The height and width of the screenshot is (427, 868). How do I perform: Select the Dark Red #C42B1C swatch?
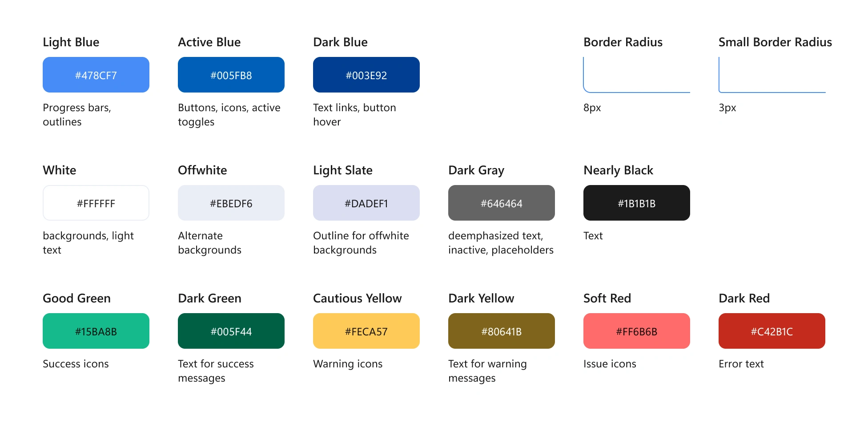tap(772, 331)
